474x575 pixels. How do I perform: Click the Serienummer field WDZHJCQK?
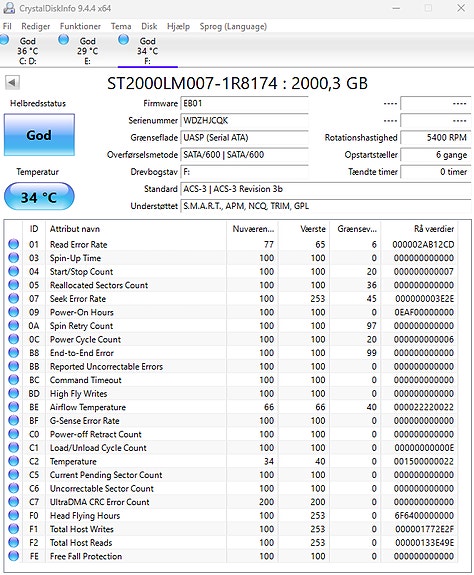[x=245, y=120]
